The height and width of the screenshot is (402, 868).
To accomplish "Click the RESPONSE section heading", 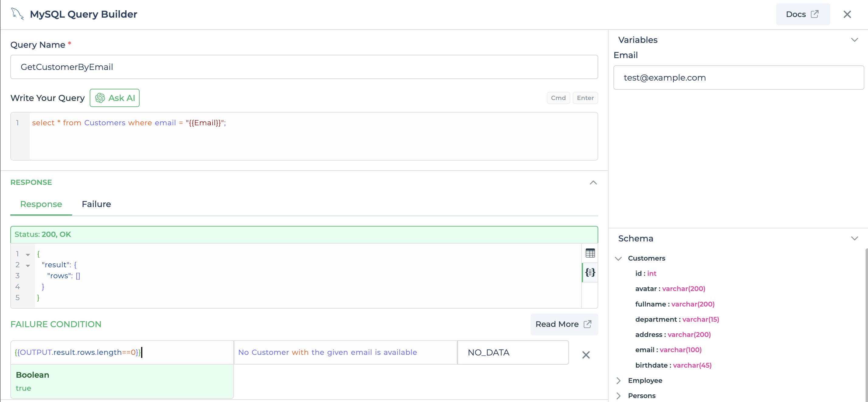I will [31, 182].
